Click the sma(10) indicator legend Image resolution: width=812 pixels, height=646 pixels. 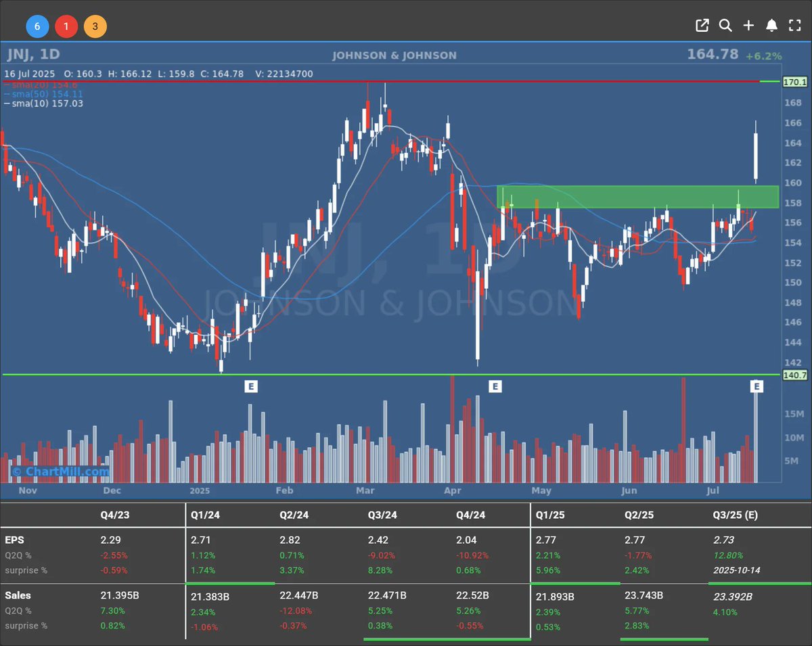coord(43,103)
